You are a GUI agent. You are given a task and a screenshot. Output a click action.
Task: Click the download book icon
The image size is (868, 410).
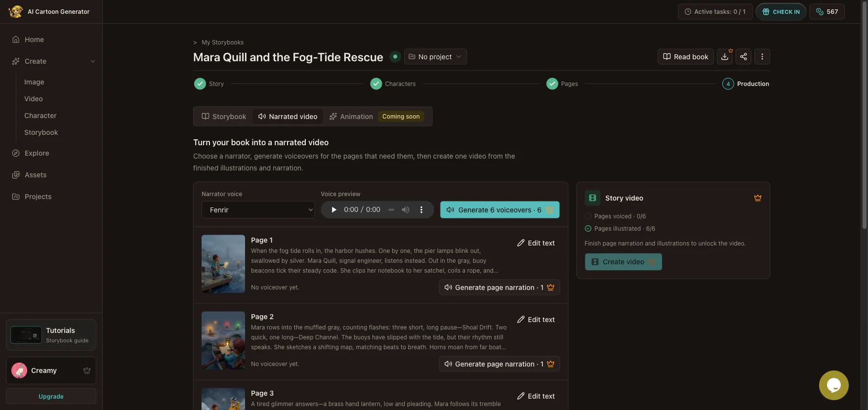(725, 57)
